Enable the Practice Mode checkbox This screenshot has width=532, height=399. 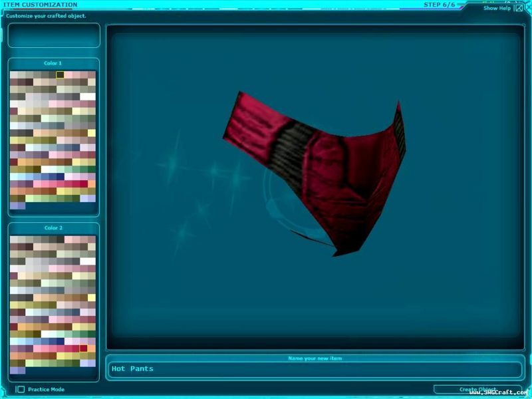click(x=21, y=389)
